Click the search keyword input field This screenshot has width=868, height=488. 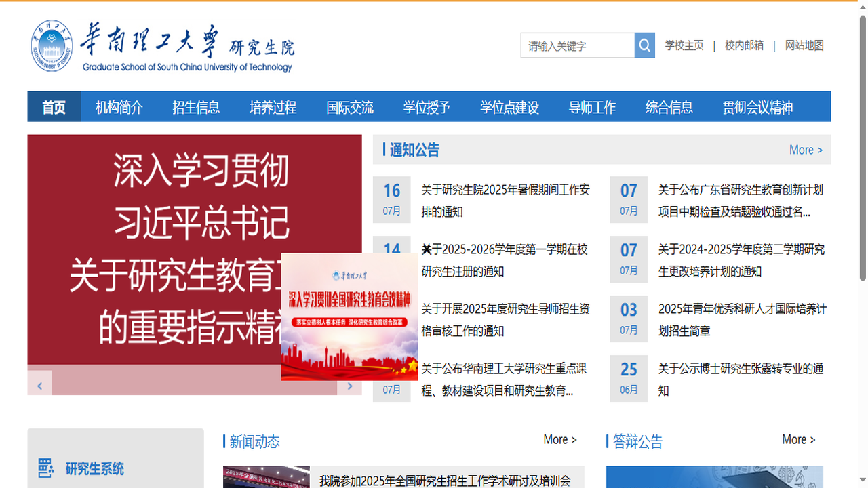click(x=576, y=45)
